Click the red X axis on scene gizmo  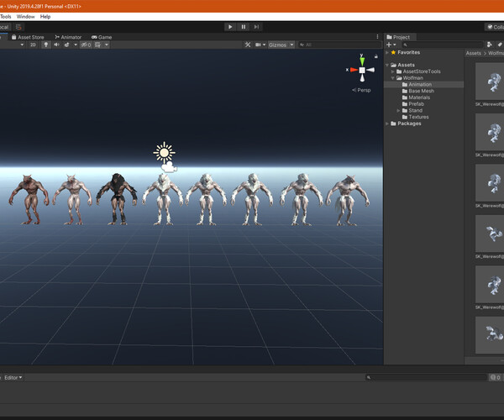(354, 70)
